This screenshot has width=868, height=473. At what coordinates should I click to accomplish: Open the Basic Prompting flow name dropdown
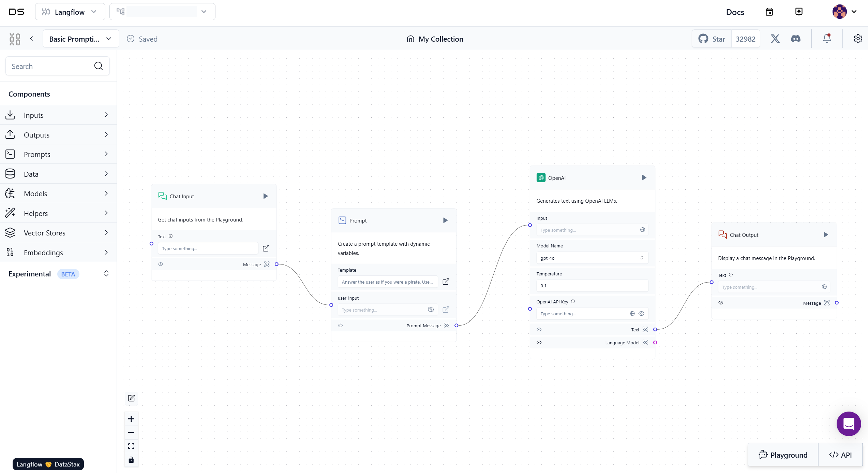point(80,39)
